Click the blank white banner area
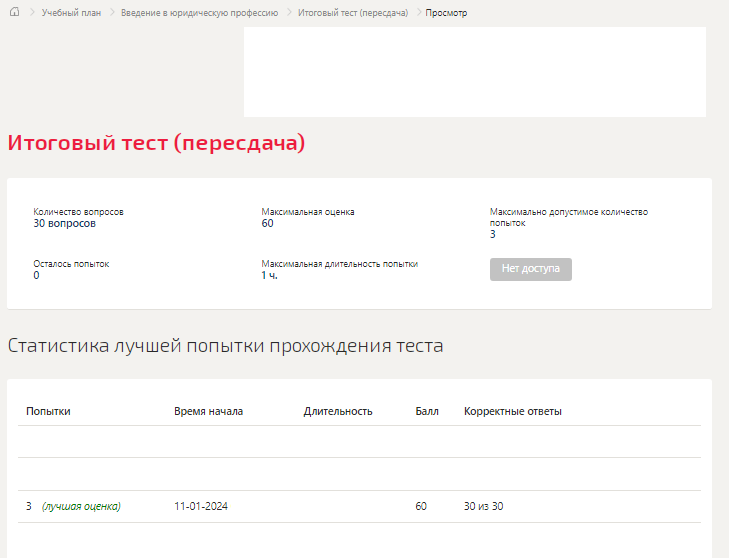This screenshot has width=729, height=558. 475,72
